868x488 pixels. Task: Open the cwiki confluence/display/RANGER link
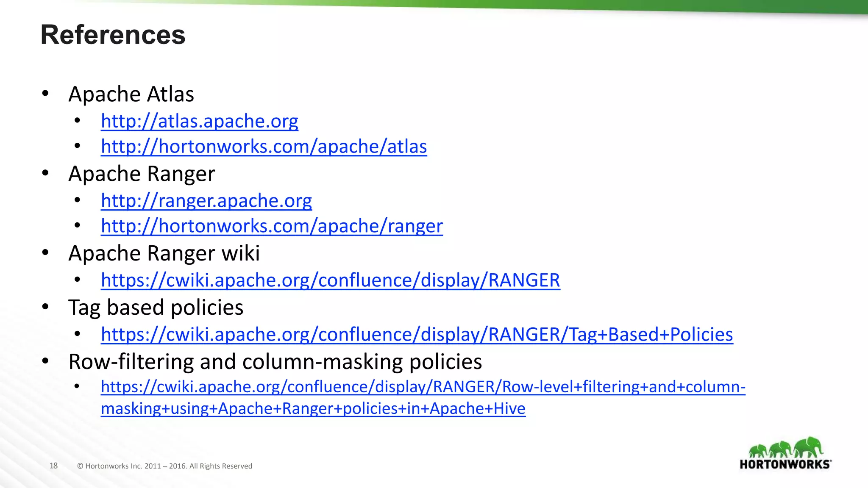point(331,280)
